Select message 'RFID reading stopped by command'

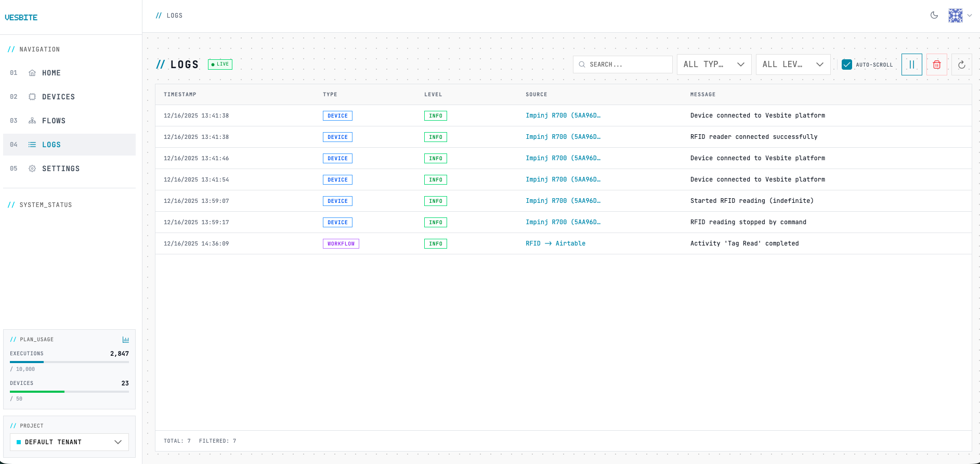pyautogui.click(x=748, y=222)
